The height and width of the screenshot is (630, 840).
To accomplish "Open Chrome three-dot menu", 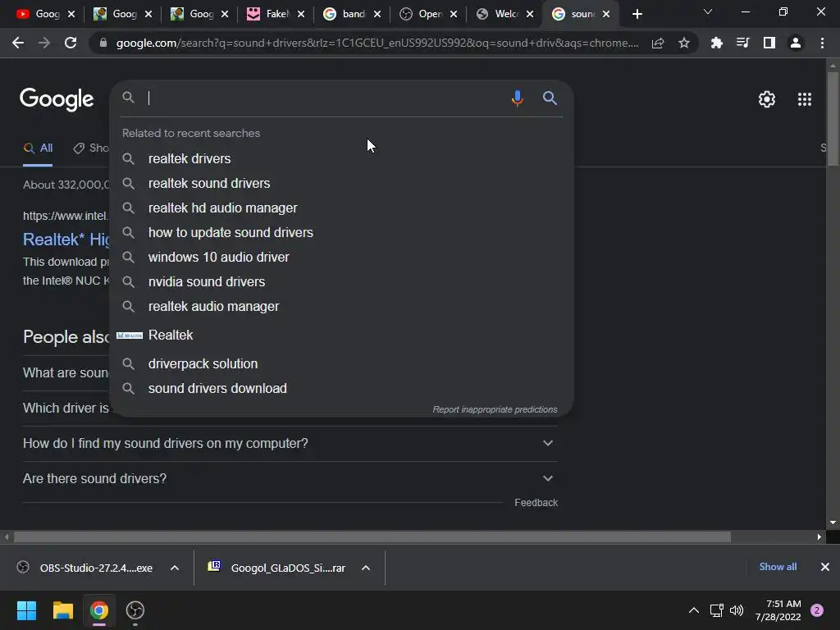I will 822,43.
